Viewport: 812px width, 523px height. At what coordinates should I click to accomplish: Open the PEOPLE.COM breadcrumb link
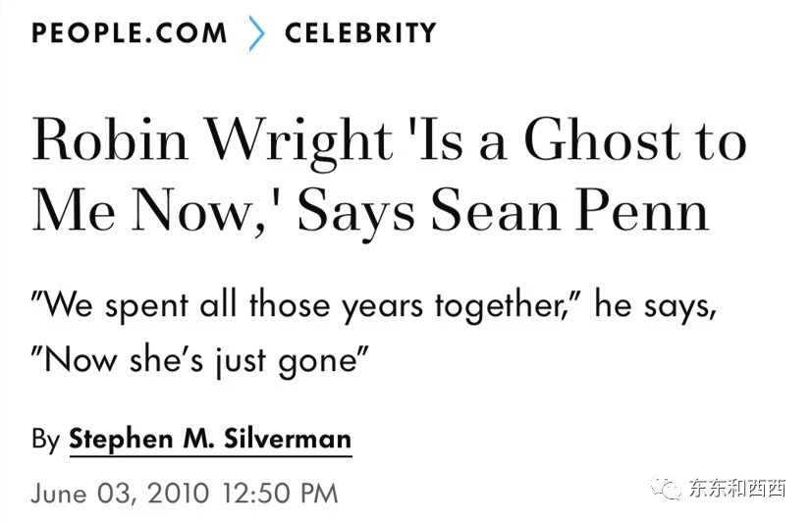pyautogui.click(x=130, y=32)
